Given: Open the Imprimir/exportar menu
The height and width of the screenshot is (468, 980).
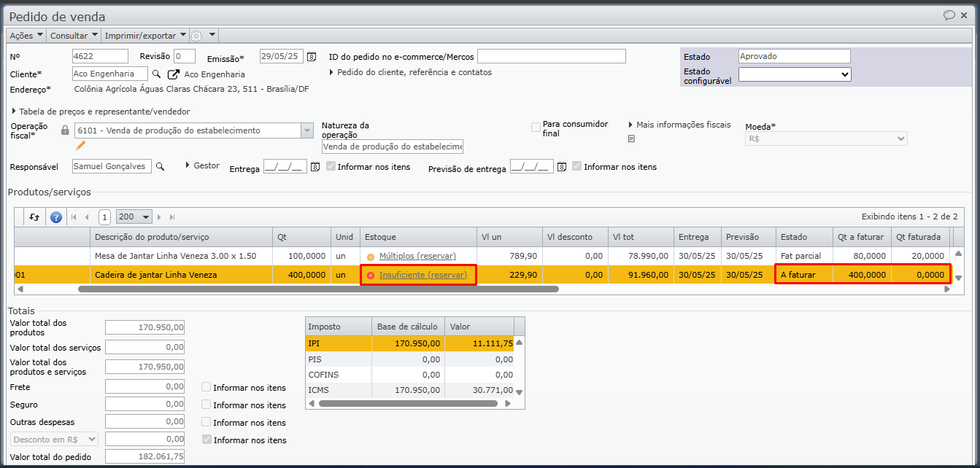Looking at the screenshot, I should 145,35.
